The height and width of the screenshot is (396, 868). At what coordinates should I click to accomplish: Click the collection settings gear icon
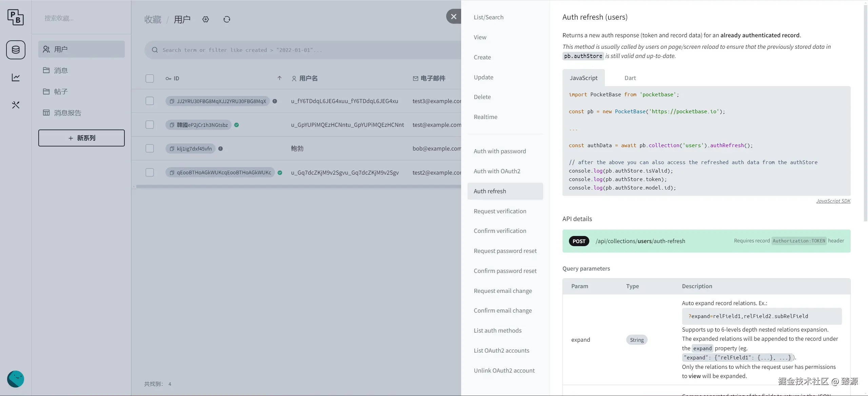205,20
